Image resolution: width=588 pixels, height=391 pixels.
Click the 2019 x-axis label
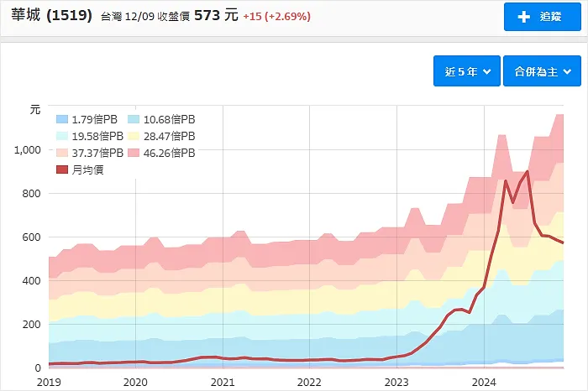[x=49, y=383]
